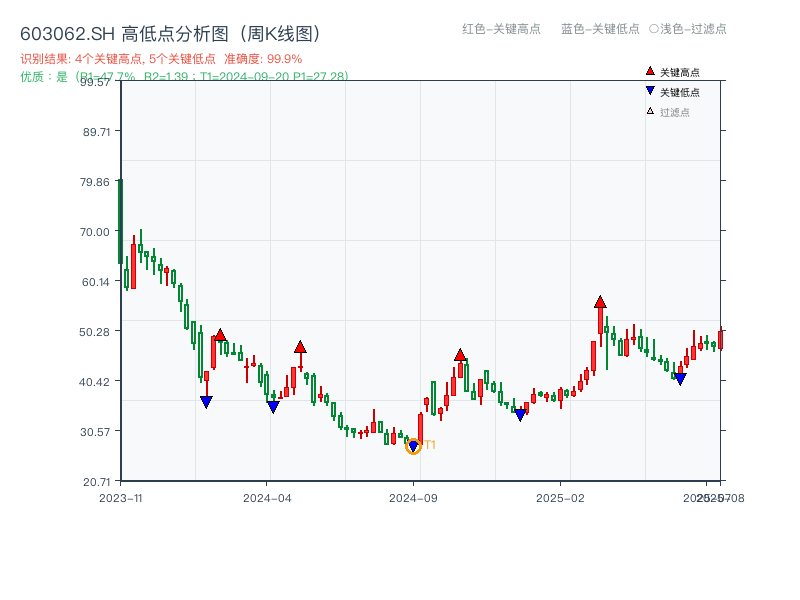The height and width of the screenshot is (600, 800).
Task: Click the orange T1 circle marker on the chart
Action: coord(412,447)
